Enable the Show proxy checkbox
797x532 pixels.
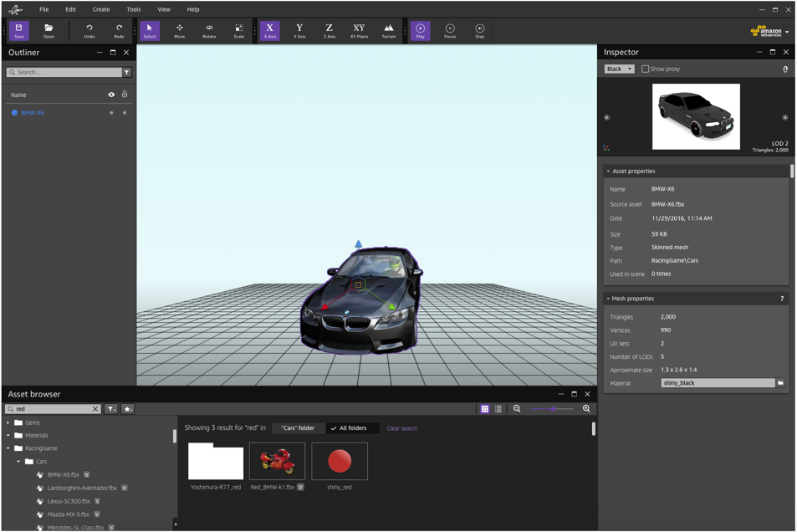click(645, 69)
